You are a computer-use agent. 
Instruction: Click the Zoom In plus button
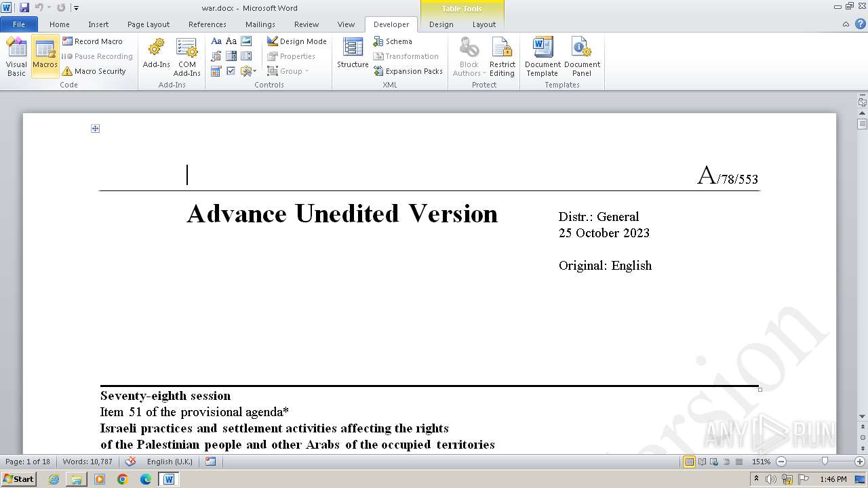click(860, 462)
